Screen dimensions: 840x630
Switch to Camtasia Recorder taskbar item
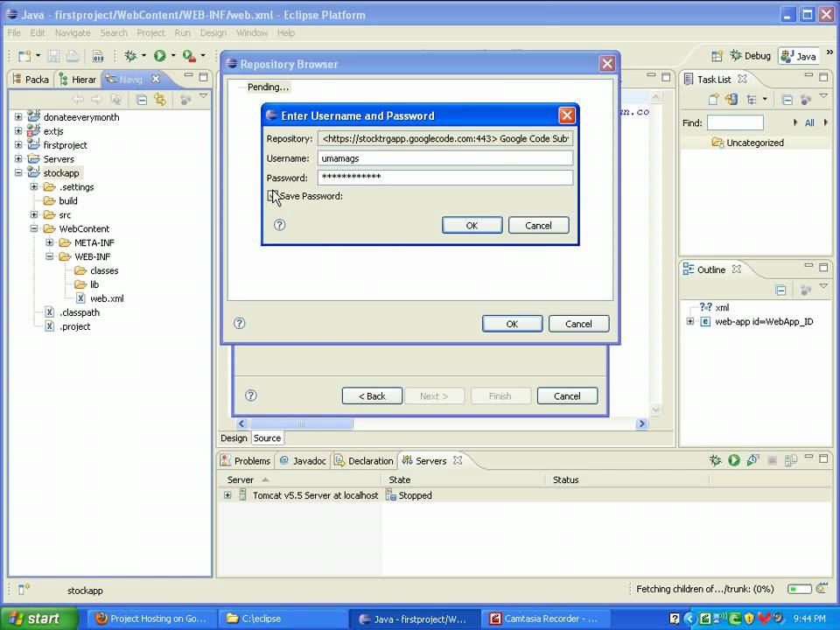544,619
